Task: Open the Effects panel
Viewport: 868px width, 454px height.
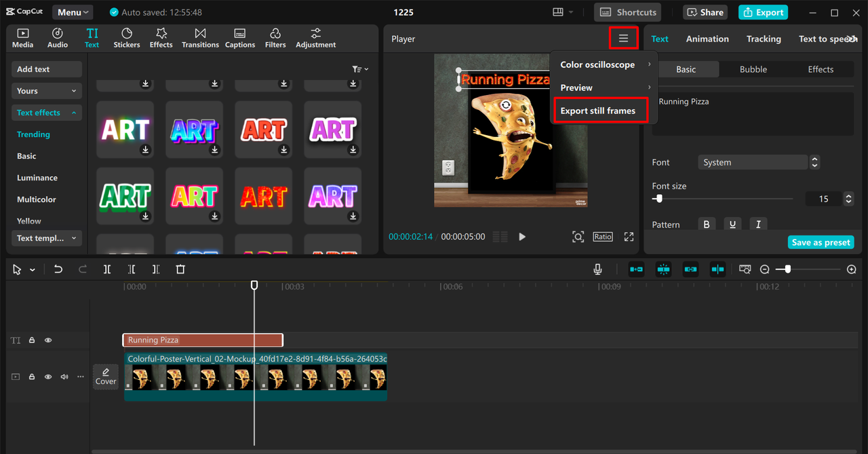Action: point(161,38)
